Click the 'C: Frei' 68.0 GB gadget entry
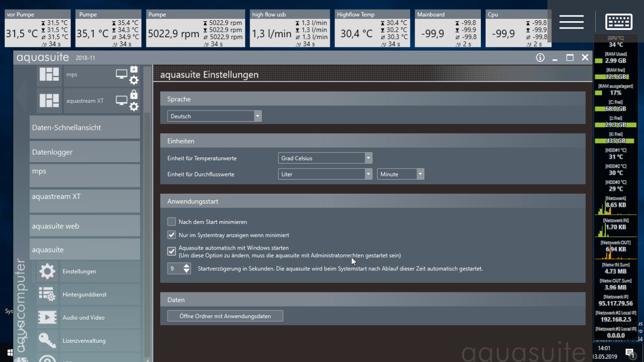The image size is (644, 362). point(616,106)
